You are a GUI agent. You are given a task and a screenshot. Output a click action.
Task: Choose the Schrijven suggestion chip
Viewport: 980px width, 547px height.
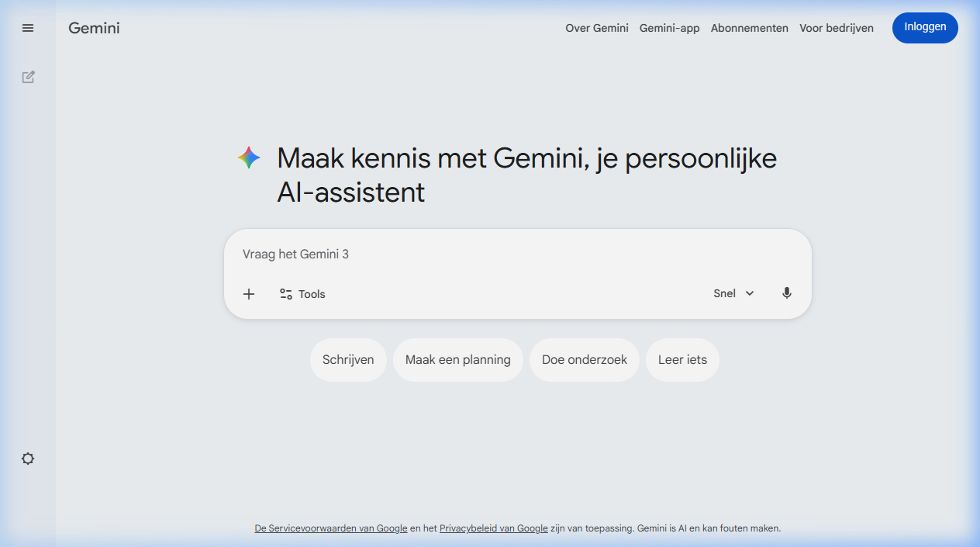[348, 360]
